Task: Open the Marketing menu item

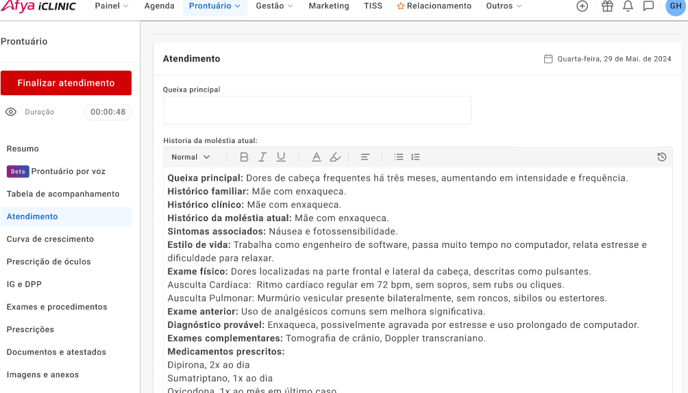Action: (x=329, y=6)
